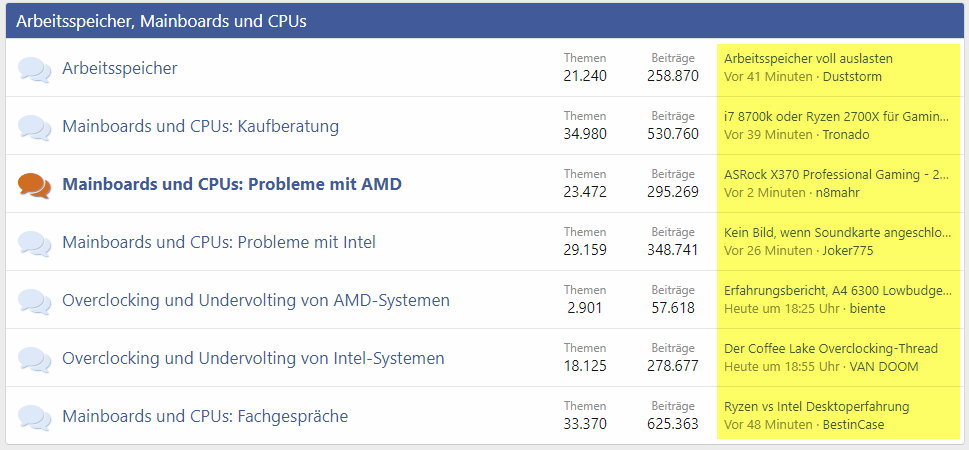
Task: Open 'Kein Bild, wenn Soundkarte' latest thread
Action: pyautogui.click(x=836, y=232)
